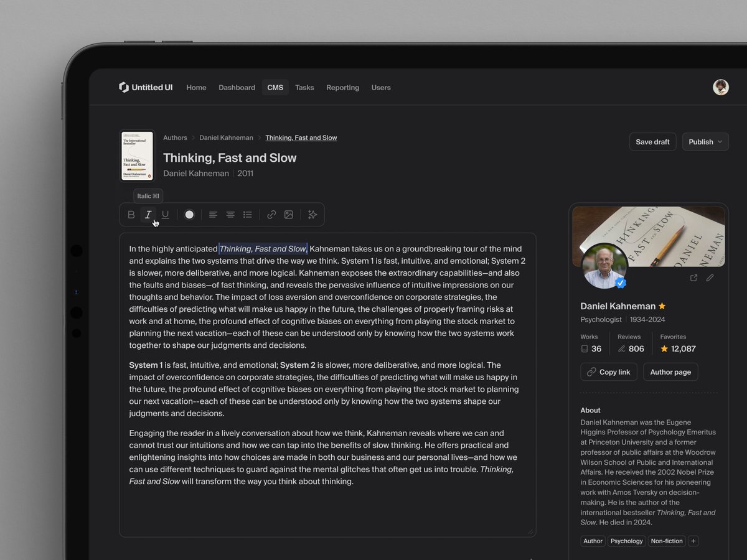Open the Tasks nav item
Image resolution: width=747 pixels, height=560 pixels.
[x=304, y=88]
